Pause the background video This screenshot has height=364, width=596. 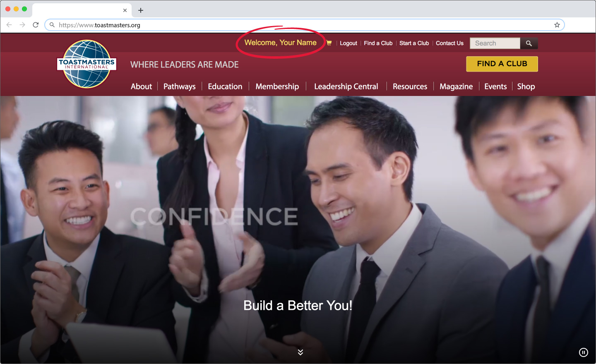583,352
